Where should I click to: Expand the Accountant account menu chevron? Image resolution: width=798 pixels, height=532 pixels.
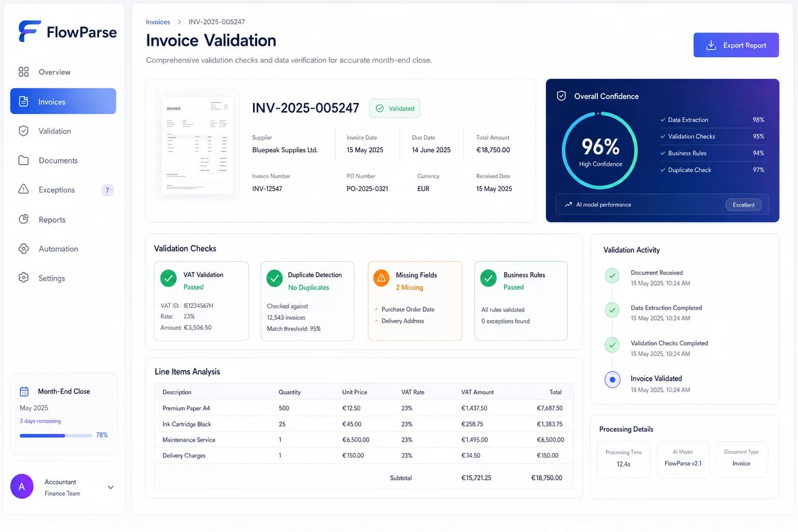coord(111,487)
